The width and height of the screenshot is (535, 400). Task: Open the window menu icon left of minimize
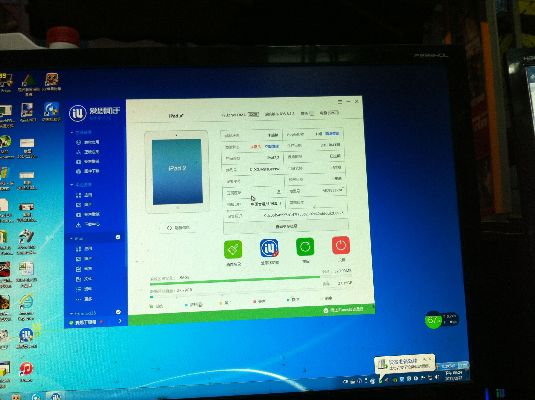click(x=340, y=102)
